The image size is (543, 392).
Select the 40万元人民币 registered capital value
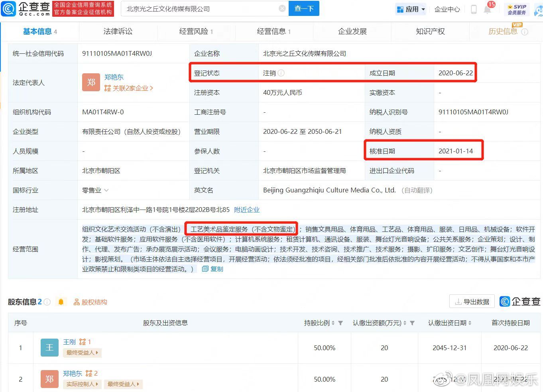pyautogui.click(x=283, y=92)
